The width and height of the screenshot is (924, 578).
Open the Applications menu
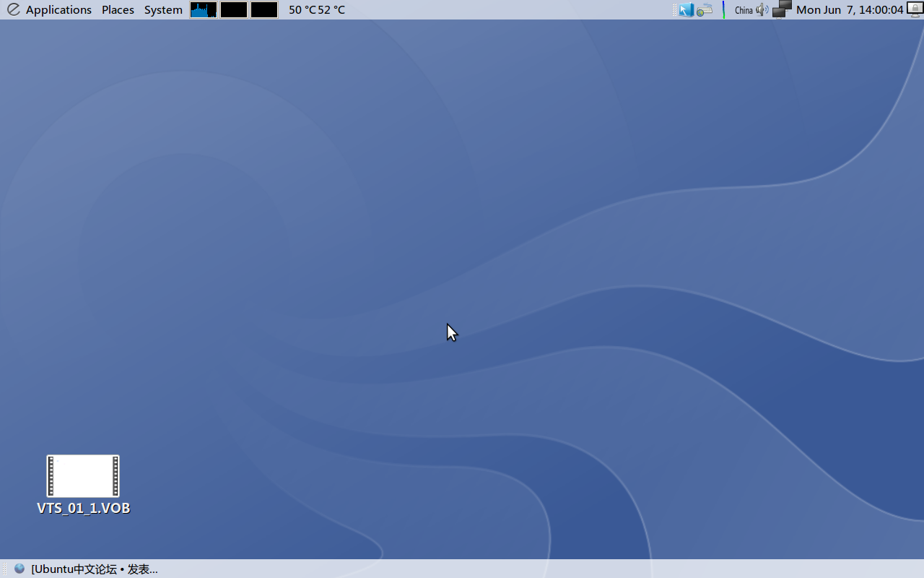[x=58, y=9]
